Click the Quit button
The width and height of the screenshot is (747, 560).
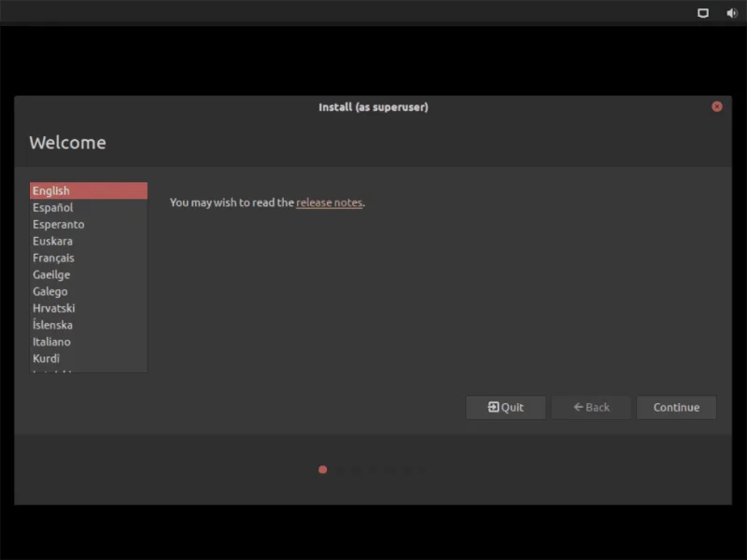505,407
